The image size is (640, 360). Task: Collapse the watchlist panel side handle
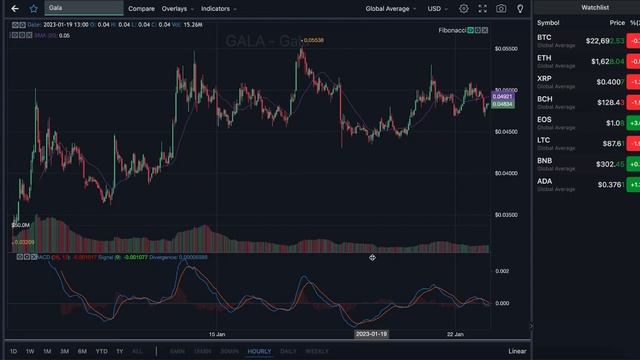tap(531, 326)
